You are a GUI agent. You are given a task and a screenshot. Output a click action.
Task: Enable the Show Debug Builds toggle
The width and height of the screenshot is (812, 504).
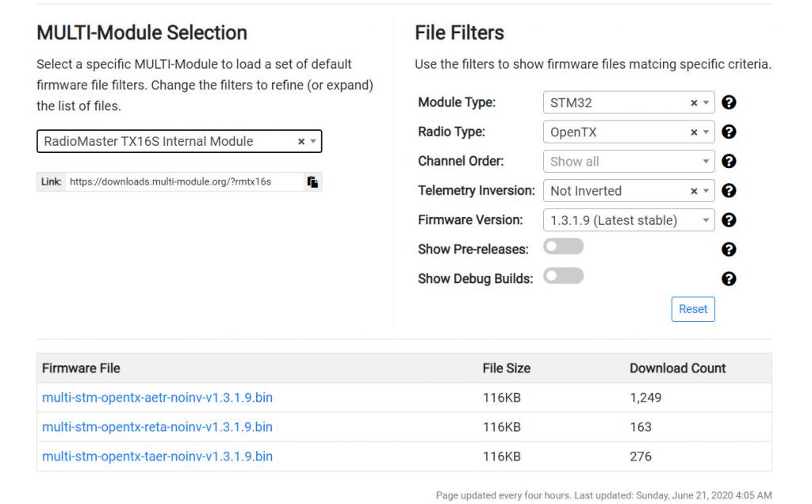(563, 277)
